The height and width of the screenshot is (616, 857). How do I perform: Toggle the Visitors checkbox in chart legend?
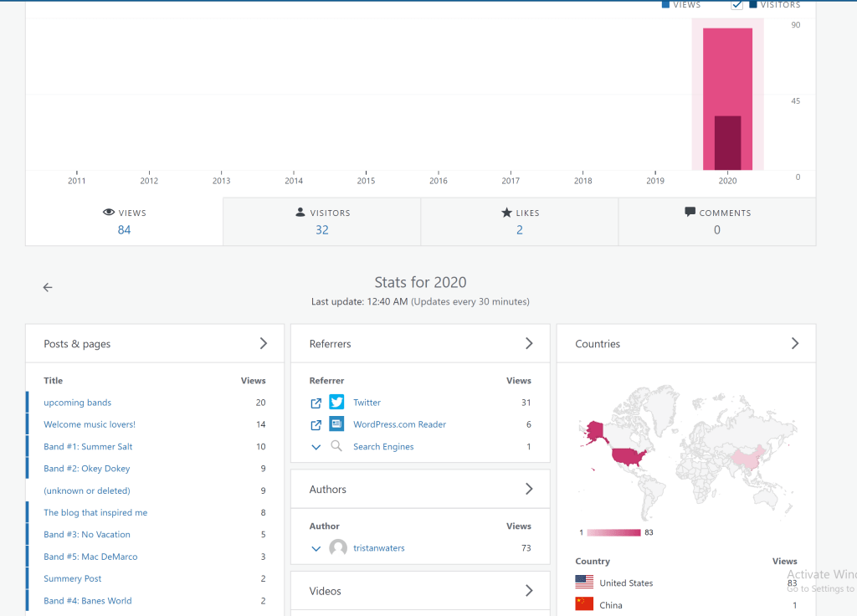[737, 5]
